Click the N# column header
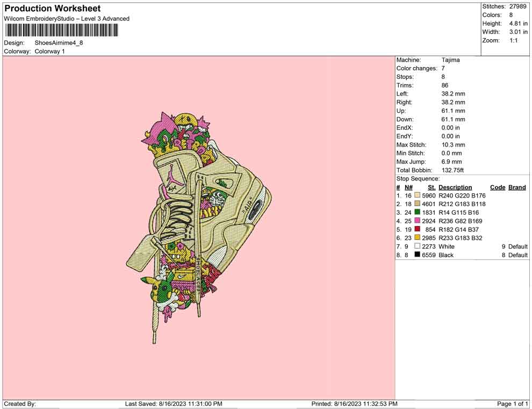This screenshot has width=532, height=409. 408,187
